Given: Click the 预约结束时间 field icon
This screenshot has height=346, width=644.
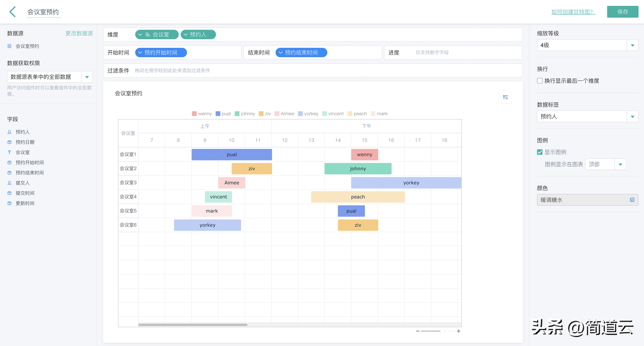Looking at the screenshot, I should click(x=10, y=173).
